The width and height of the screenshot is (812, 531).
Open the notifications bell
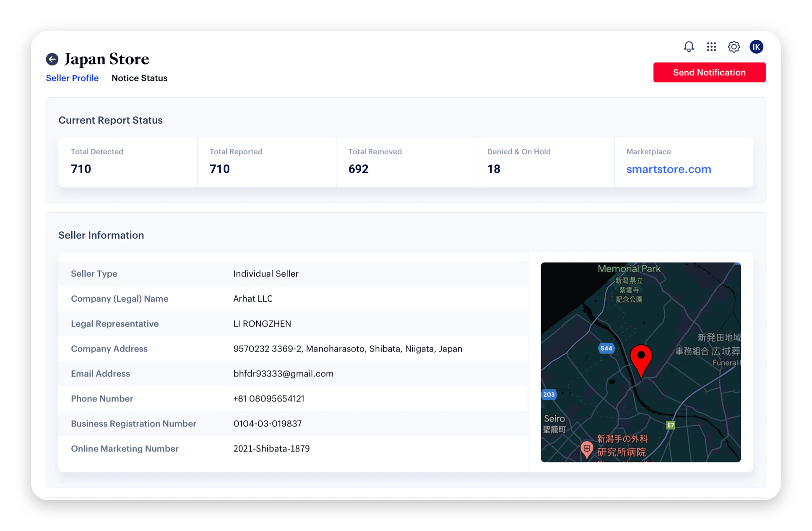point(689,47)
